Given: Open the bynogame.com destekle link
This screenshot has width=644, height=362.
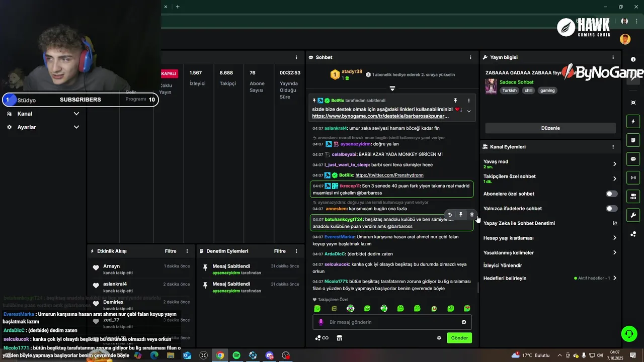Looking at the screenshot, I should 380,116.
